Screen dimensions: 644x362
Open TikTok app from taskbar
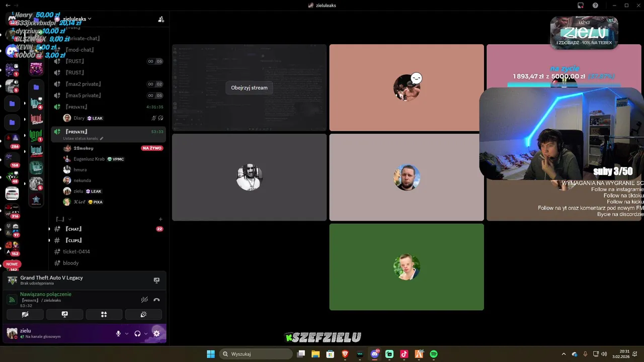[x=404, y=354]
